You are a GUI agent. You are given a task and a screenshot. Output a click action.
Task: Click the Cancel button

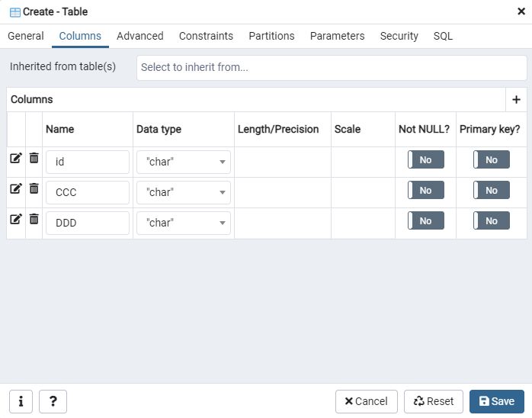pyautogui.click(x=367, y=401)
